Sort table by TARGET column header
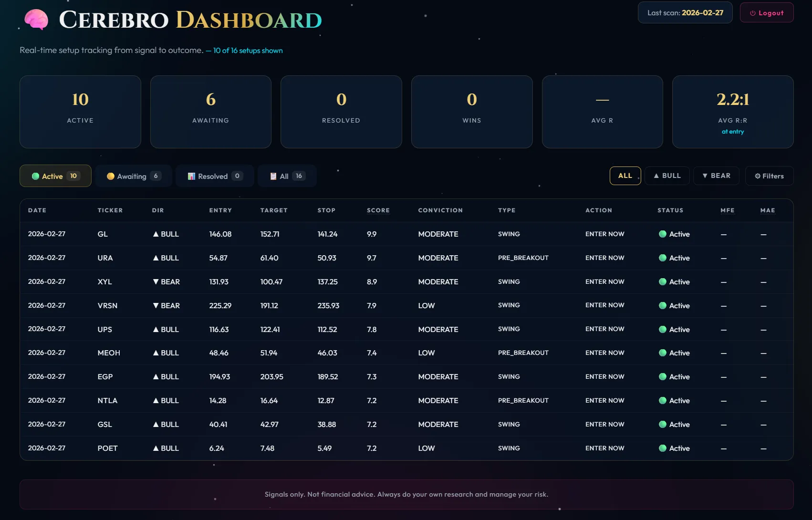This screenshot has height=520, width=812. tap(274, 210)
